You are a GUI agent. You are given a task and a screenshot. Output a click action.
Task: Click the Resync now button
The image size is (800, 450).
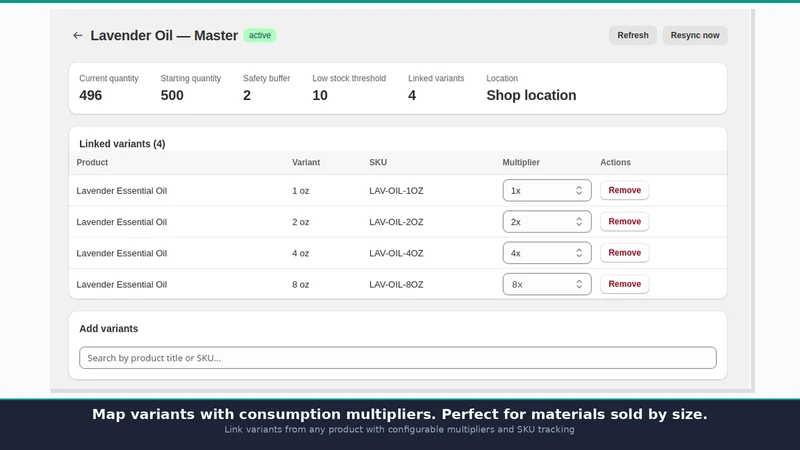tap(695, 35)
